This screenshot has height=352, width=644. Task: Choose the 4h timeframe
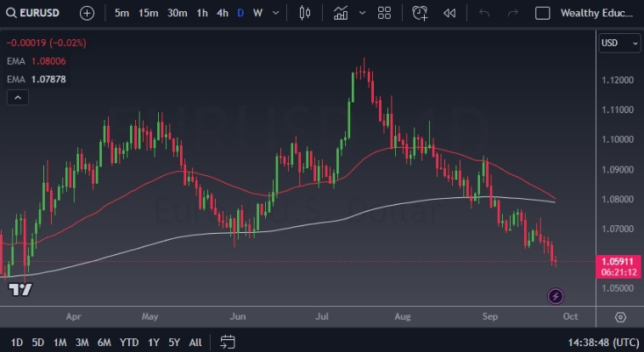(x=223, y=13)
